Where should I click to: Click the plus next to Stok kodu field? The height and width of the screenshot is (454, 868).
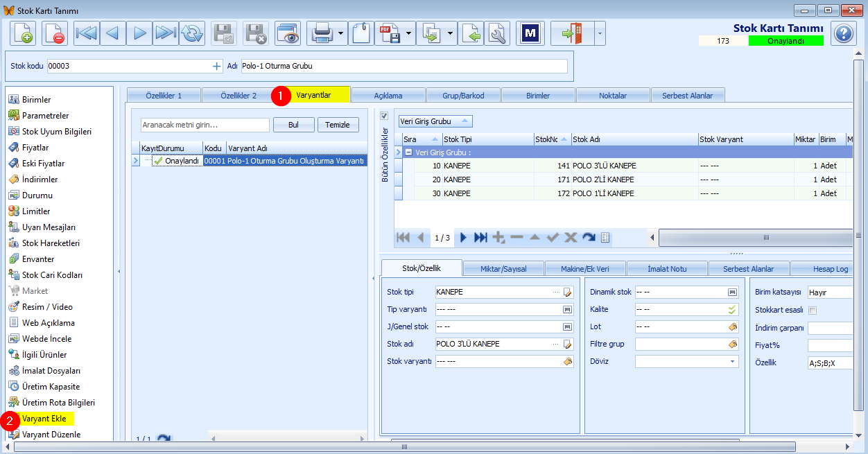pos(216,66)
